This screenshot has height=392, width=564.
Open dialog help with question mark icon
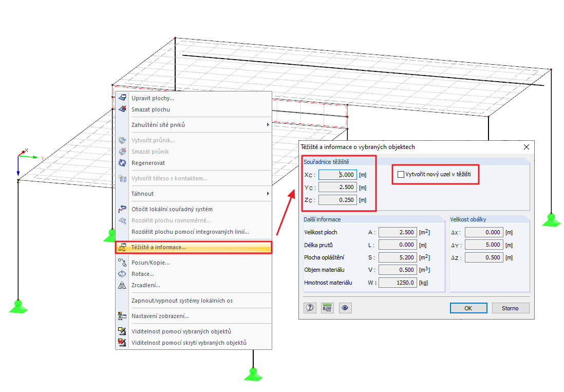(x=310, y=308)
